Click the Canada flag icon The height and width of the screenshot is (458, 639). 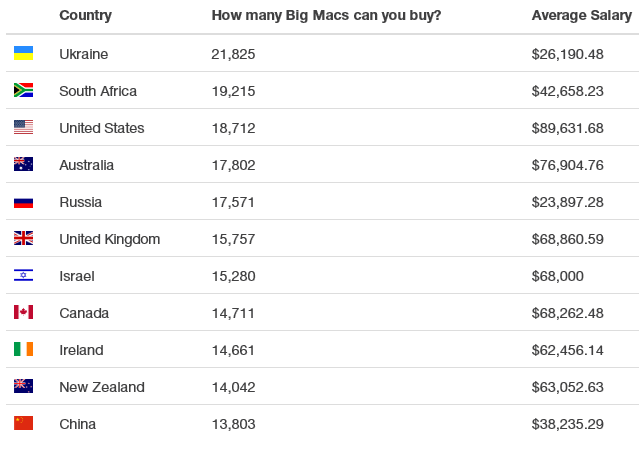[23, 313]
